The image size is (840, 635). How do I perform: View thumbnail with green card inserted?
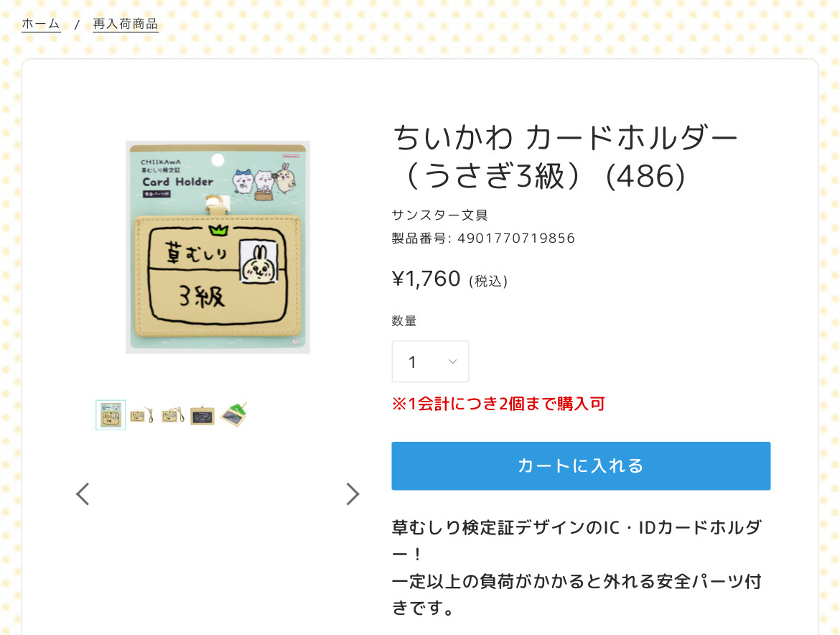coord(234,414)
